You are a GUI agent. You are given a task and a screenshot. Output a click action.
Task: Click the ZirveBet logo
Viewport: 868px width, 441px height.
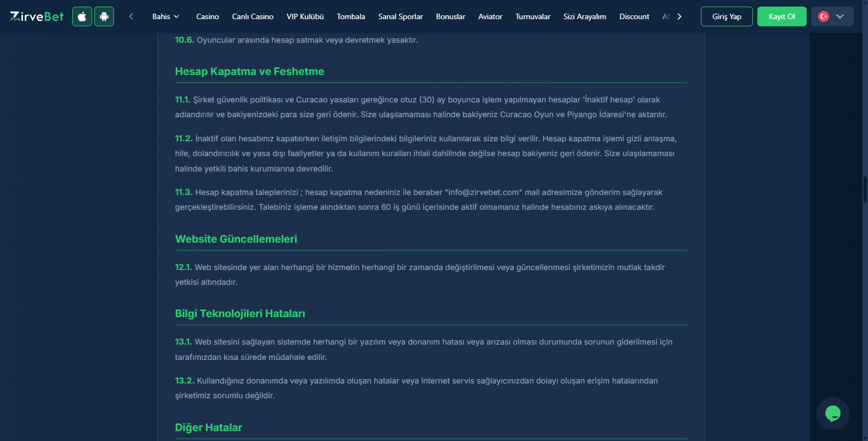37,16
